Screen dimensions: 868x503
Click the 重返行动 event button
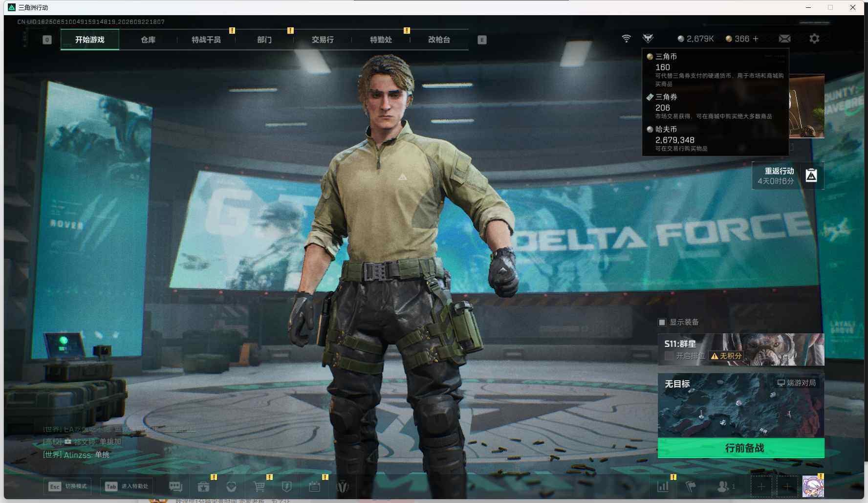788,176
